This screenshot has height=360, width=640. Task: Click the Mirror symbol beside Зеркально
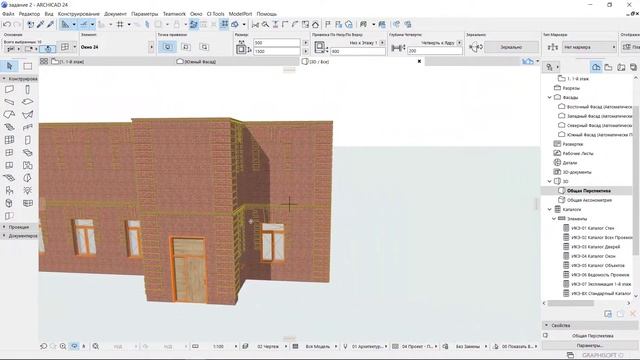tap(476, 47)
